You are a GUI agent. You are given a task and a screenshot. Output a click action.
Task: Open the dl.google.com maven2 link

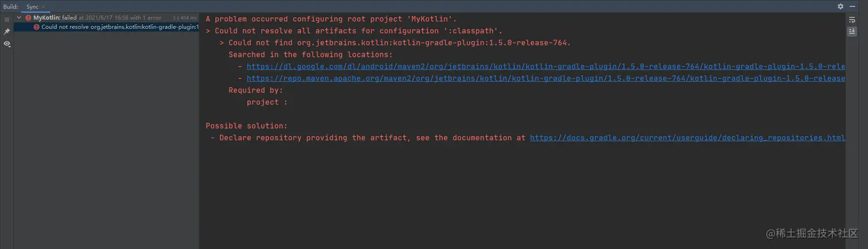pyautogui.click(x=545, y=67)
